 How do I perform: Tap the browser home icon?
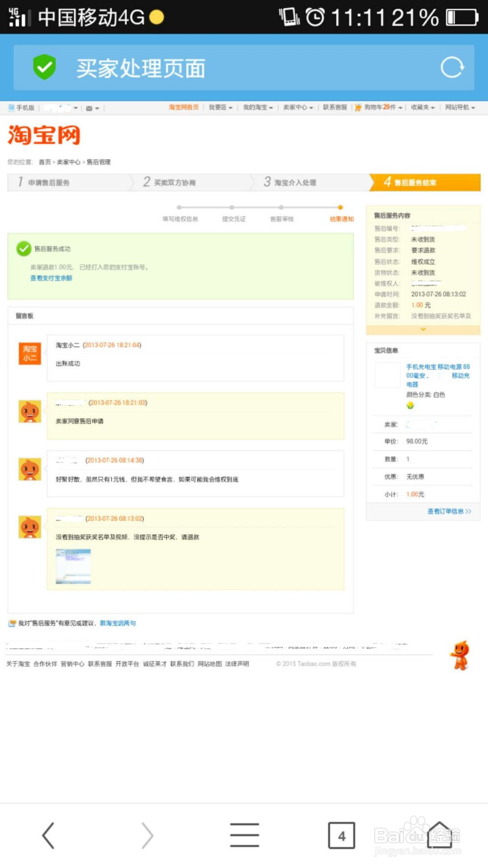pyautogui.click(x=440, y=834)
